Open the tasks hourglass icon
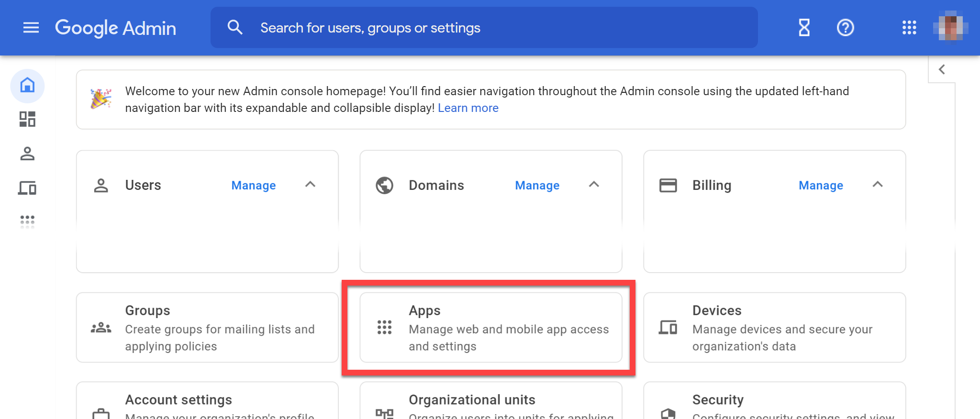The image size is (980, 419). (x=804, y=27)
